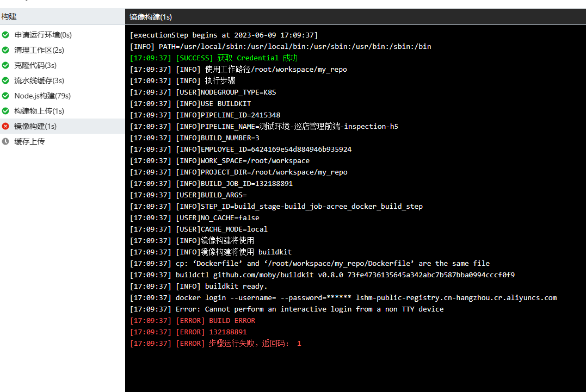This screenshot has height=392, width=586.
Task: Click the red ERROR 132188891 line
Action: point(188,332)
